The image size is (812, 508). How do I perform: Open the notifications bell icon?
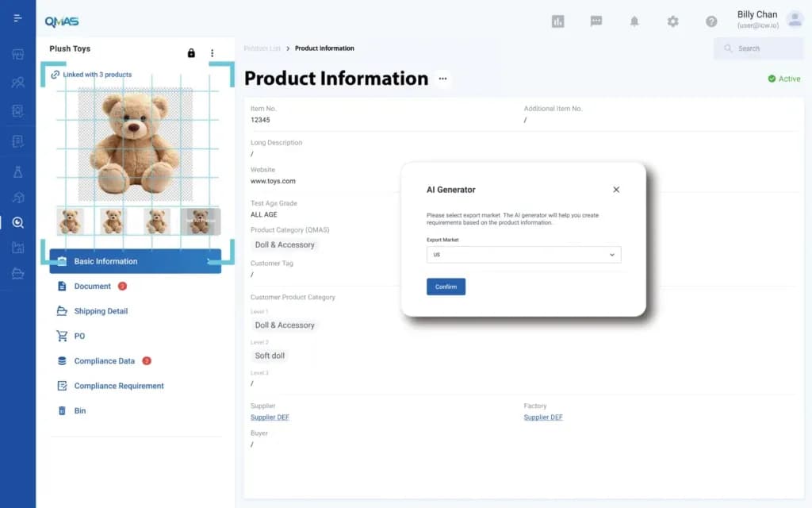(634, 21)
